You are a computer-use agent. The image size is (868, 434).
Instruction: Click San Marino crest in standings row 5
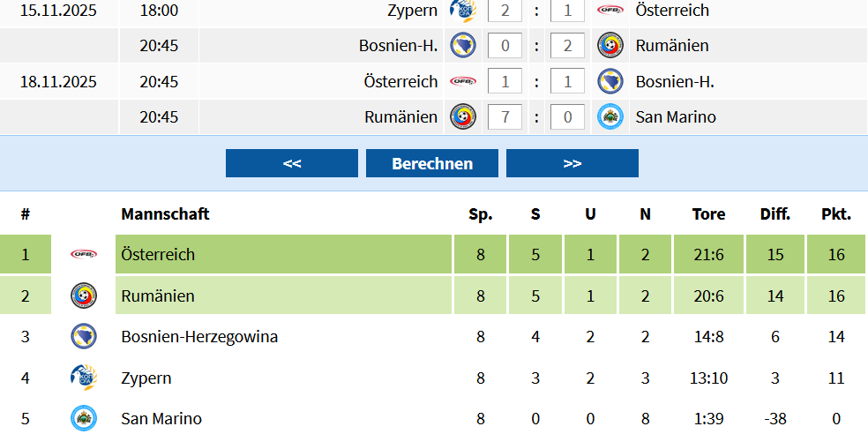point(84,418)
